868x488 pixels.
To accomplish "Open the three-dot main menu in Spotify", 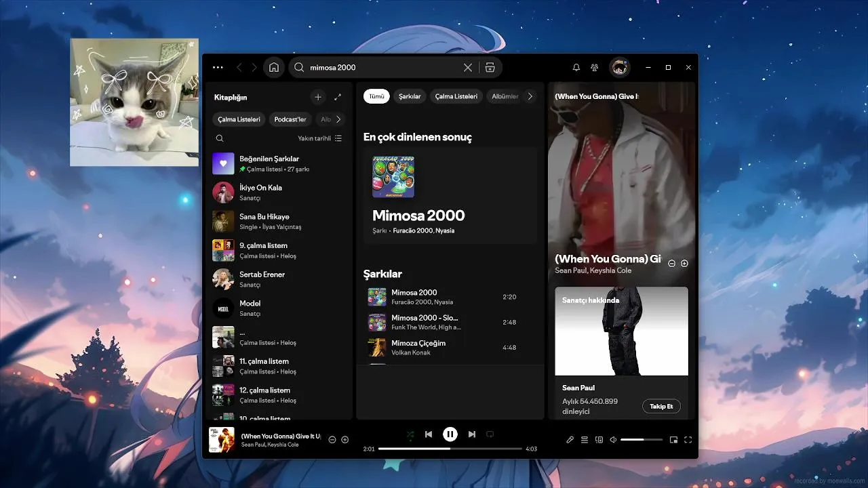I will coord(218,67).
